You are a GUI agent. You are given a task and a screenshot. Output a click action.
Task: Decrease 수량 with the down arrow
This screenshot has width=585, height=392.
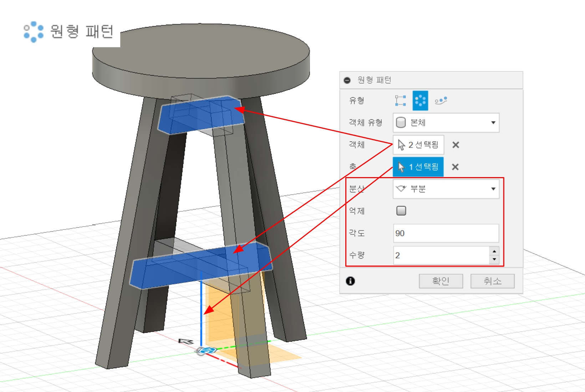(494, 259)
